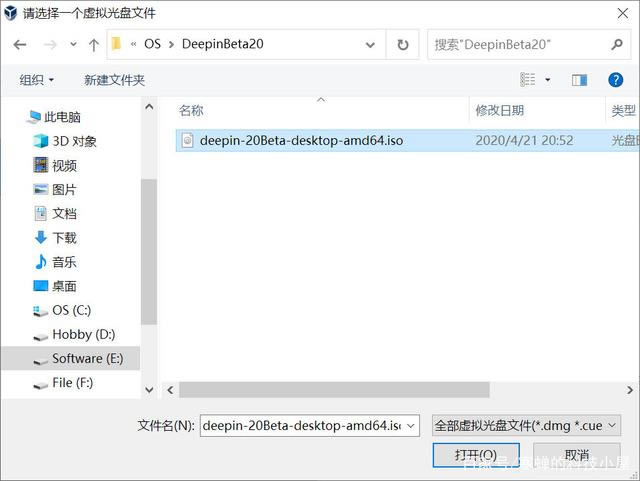Image resolution: width=640 pixels, height=481 pixels.
Task: Expand the file name dropdown arrow
Action: click(411, 426)
